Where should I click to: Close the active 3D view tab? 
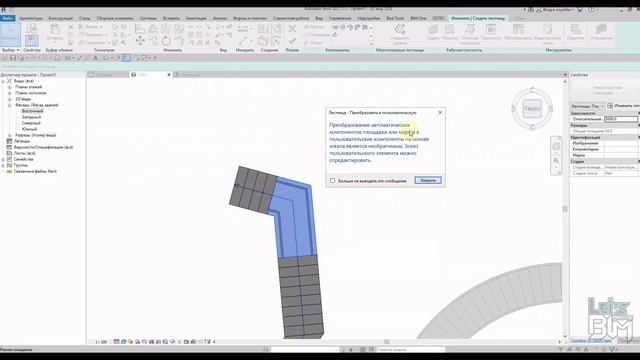point(169,75)
